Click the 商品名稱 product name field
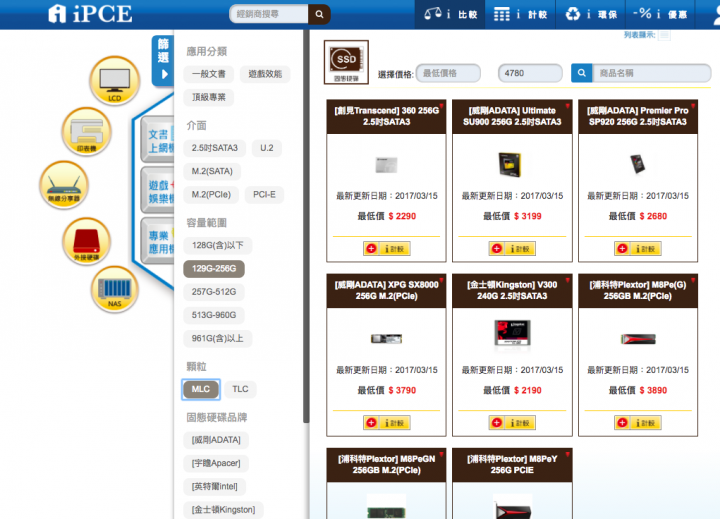 (652, 73)
